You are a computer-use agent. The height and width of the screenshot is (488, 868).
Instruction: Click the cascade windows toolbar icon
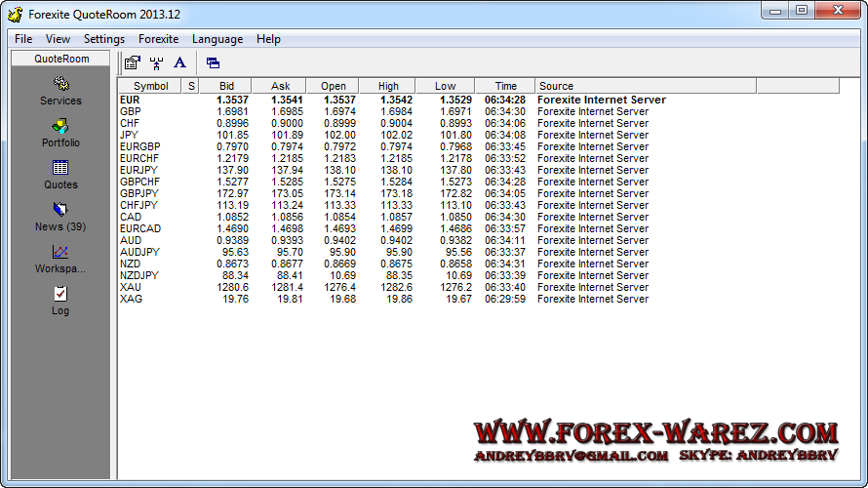(213, 62)
